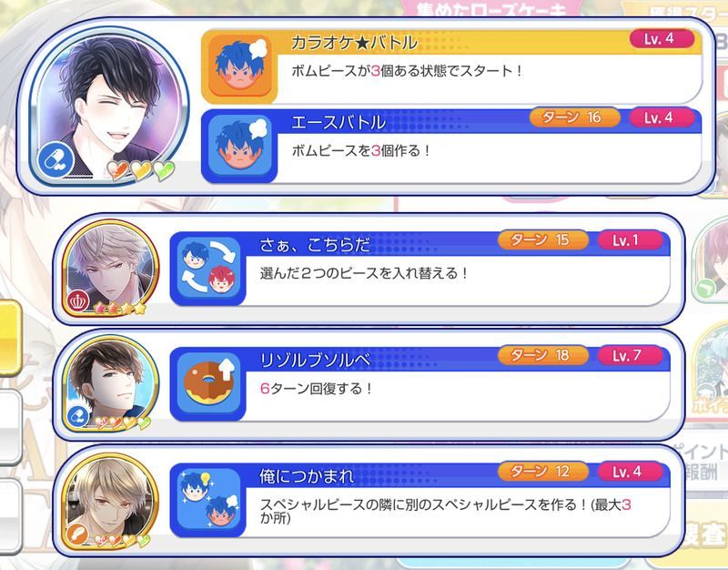Select the カラオケ★バトル skill row
The image size is (728, 570).
click(x=451, y=67)
